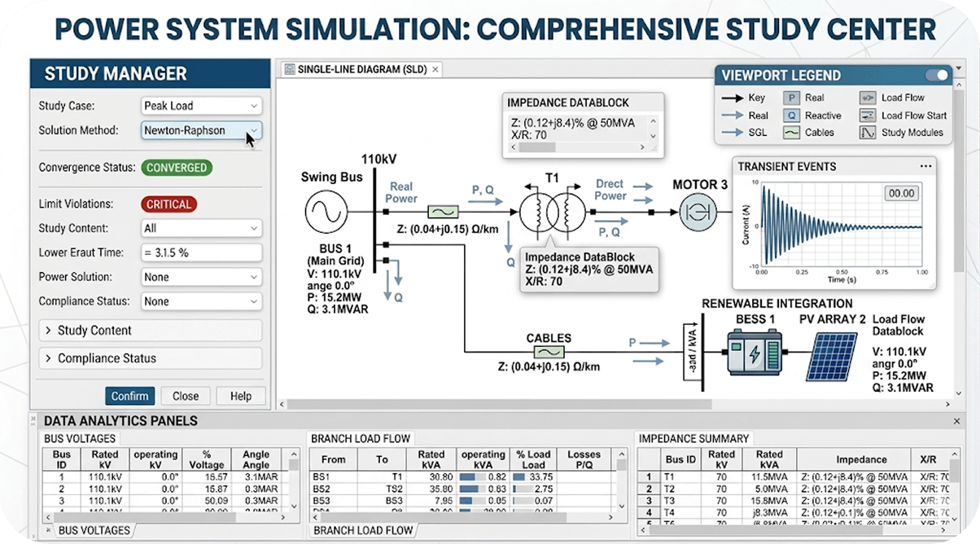Click the Q Reactive legend icon
980x544 pixels.
(791, 116)
